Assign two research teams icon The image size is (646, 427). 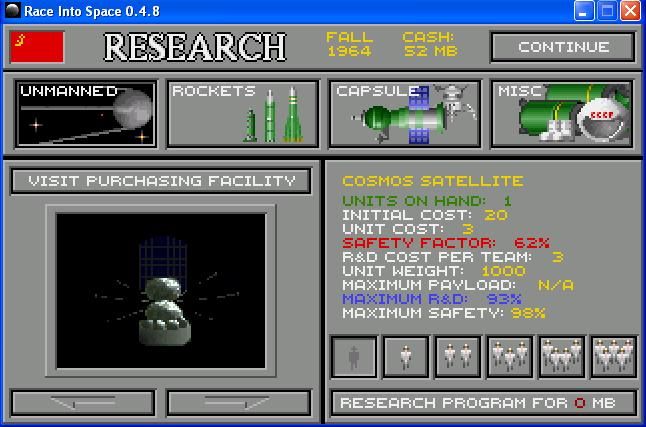click(x=458, y=357)
